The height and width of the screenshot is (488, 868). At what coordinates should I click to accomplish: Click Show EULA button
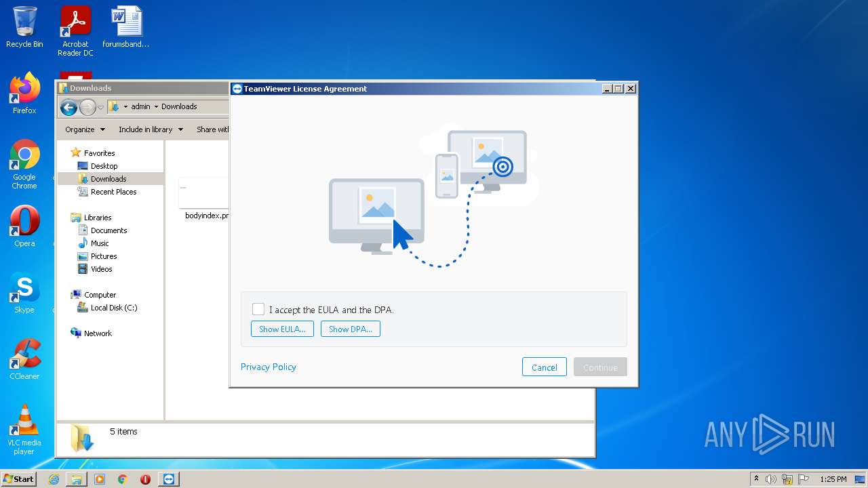click(282, 329)
